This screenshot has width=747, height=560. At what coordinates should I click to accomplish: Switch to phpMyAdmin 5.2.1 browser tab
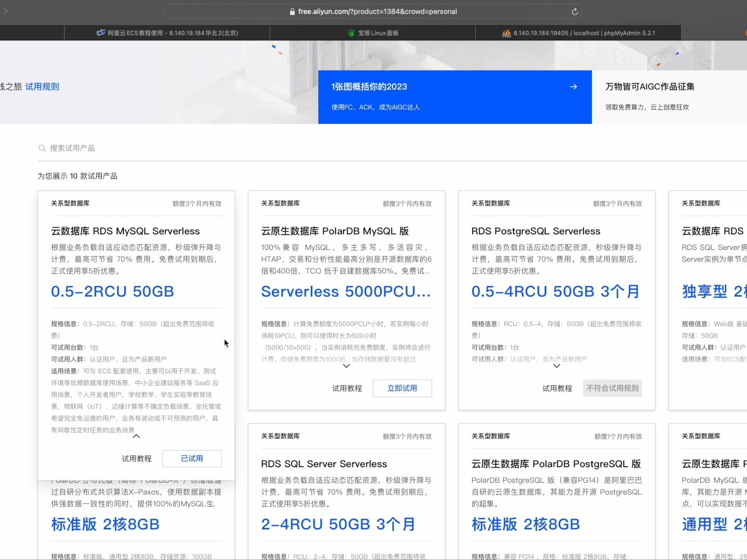578,33
